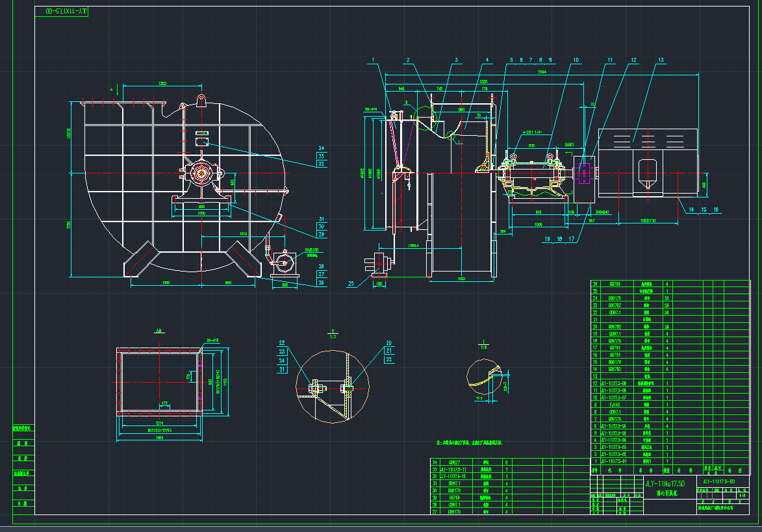Click part balloon number 10 callout
The height and width of the screenshot is (532, 762).
(x=576, y=60)
